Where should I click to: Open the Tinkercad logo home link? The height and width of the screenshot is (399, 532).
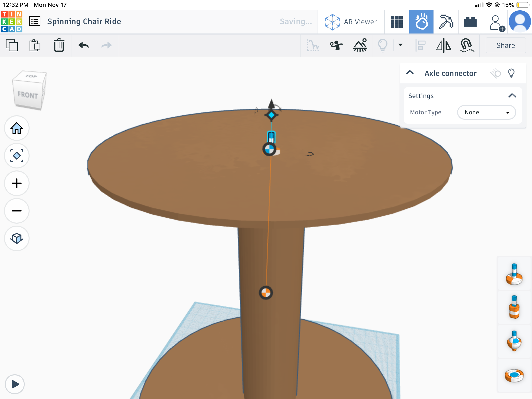12,22
